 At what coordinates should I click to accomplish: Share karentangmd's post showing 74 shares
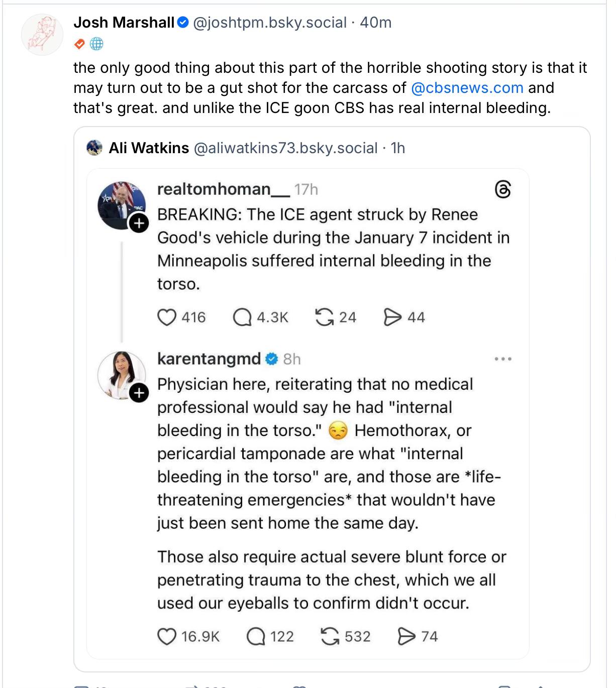coord(406,637)
